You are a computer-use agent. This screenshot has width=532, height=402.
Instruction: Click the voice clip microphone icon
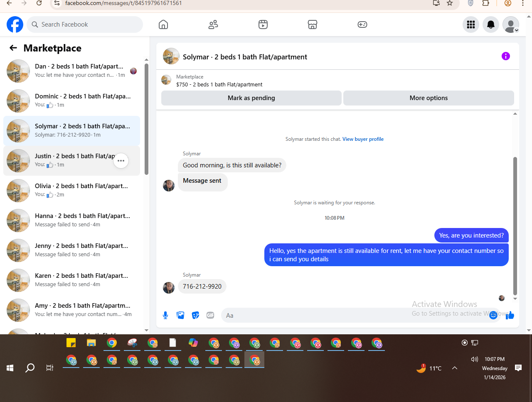(165, 315)
